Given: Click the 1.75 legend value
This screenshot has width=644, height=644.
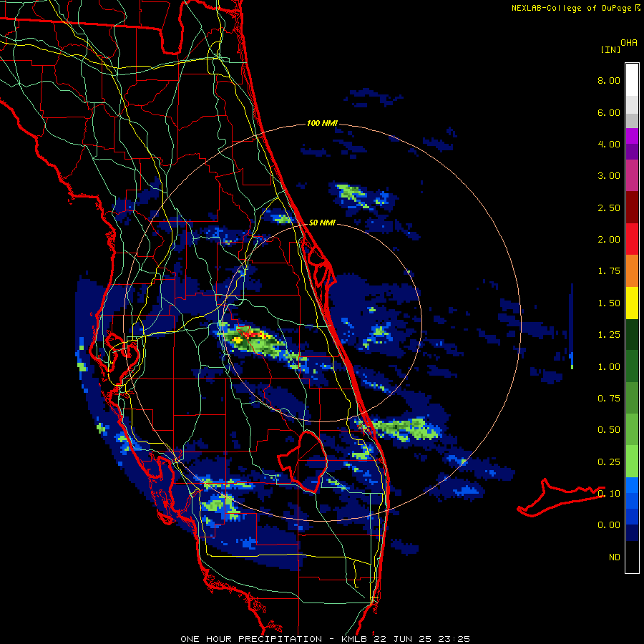Looking at the screenshot, I should tap(609, 271).
